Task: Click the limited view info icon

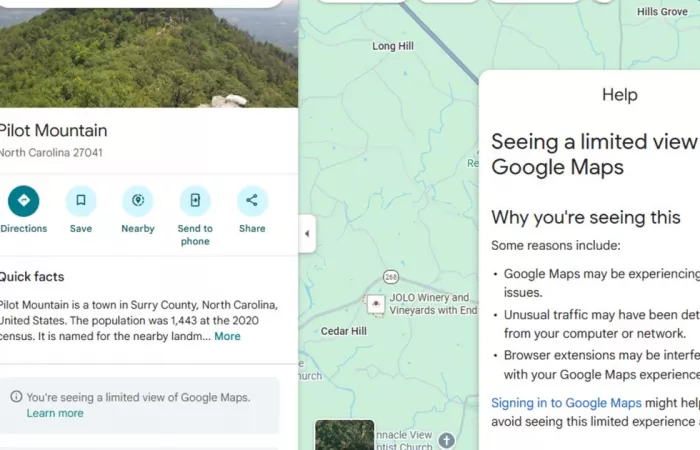Action: [x=16, y=397]
